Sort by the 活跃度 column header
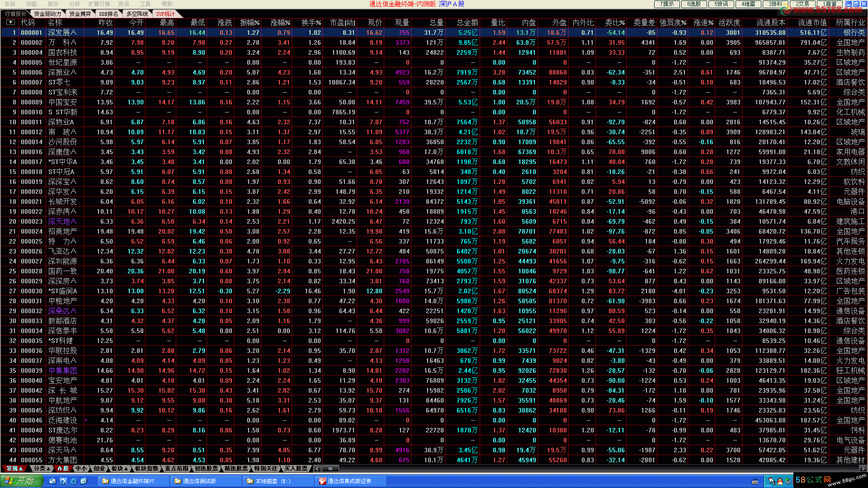 click(730, 22)
